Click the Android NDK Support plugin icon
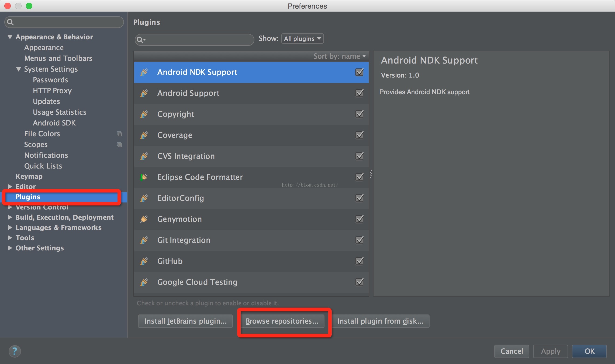615x364 pixels. (144, 72)
